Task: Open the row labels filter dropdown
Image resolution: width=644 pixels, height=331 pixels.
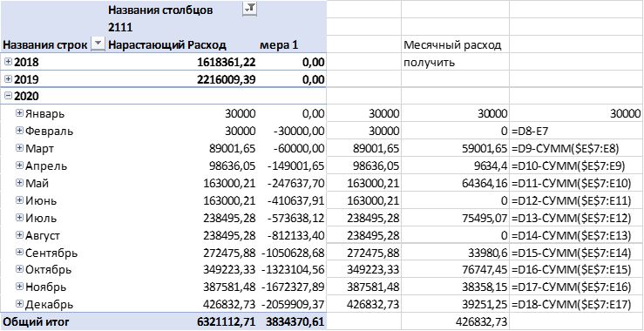Action: pyautogui.click(x=98, y=44)
